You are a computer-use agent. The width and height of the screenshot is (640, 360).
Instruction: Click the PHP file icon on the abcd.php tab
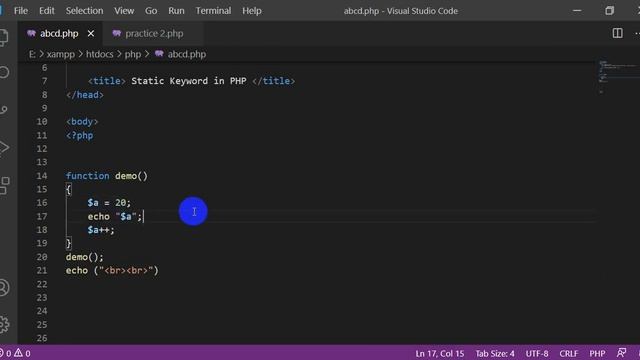(x=31, y=33)
